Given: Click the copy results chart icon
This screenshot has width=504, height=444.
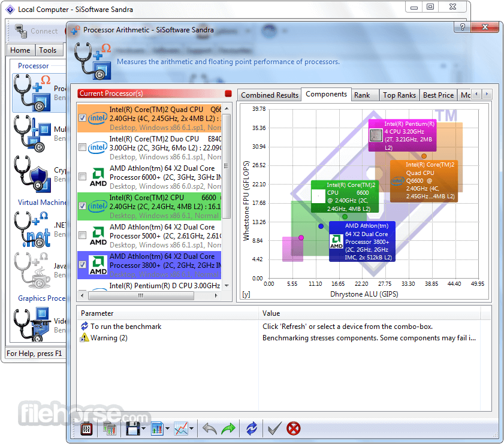Looking at the screenshot, I should point(110,428).
